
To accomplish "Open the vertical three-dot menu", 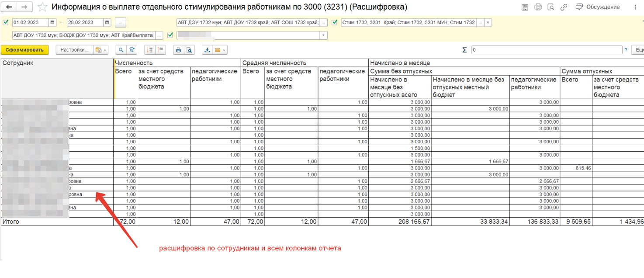I will point(635,7).
